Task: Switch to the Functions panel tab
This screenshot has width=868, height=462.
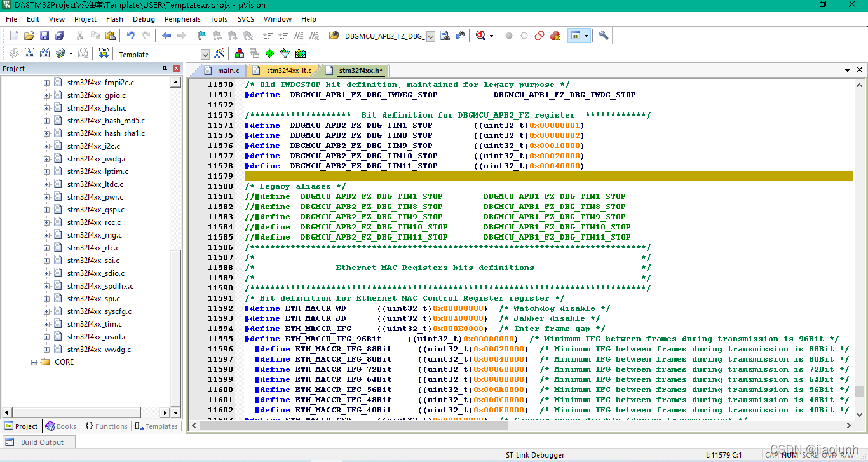Action: tap(106, 426)
